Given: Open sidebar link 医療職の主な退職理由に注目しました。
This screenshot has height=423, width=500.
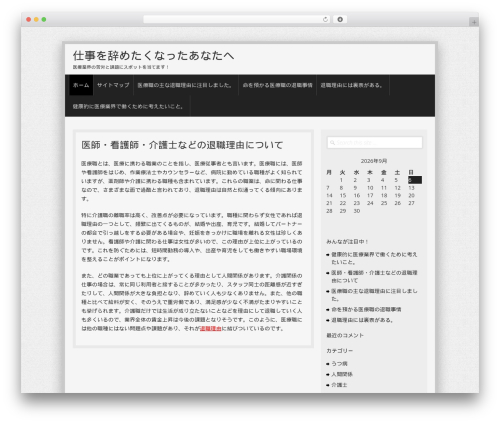Looking at the screenshot, I should click(x=374, y=295).
